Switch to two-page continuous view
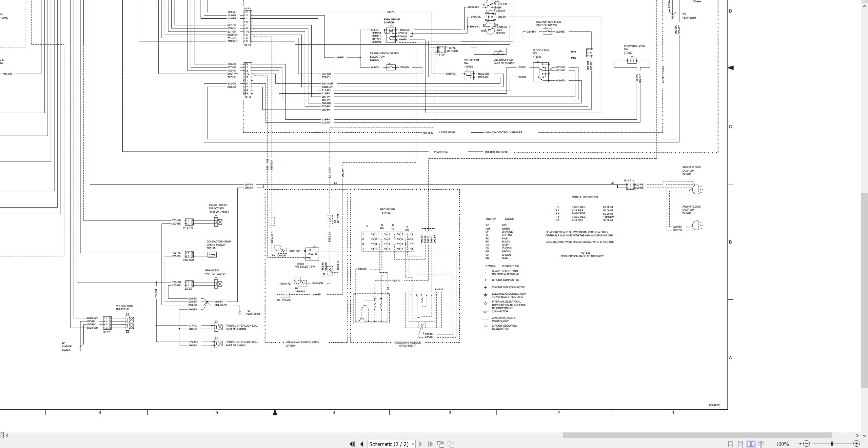Image resolution: width=868 pixels, height=448 pixels. (x=761, y=444)
